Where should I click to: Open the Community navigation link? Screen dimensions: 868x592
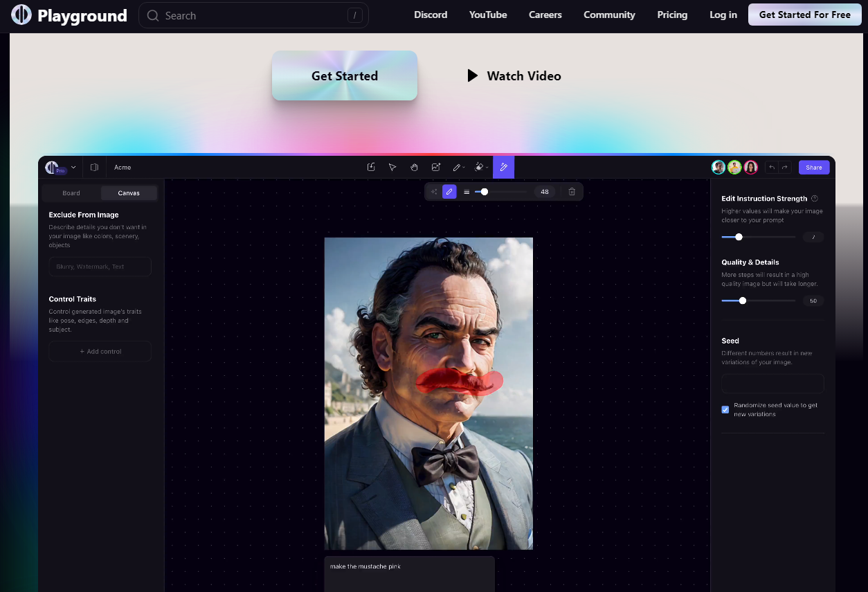[x=609, y=15]
